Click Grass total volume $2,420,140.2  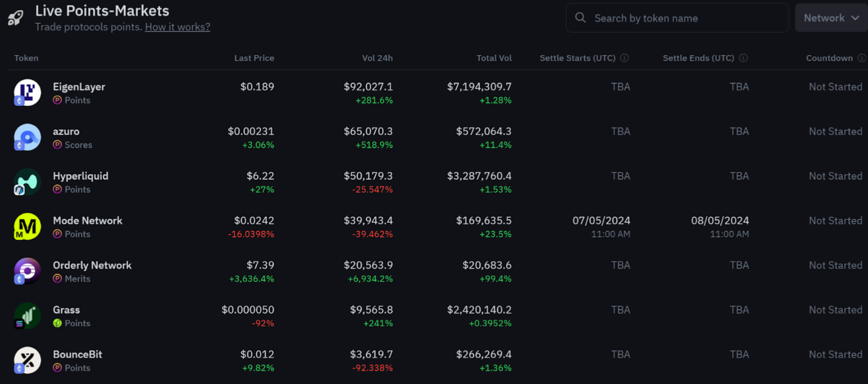pyautogui.click(x=479, y=310)
